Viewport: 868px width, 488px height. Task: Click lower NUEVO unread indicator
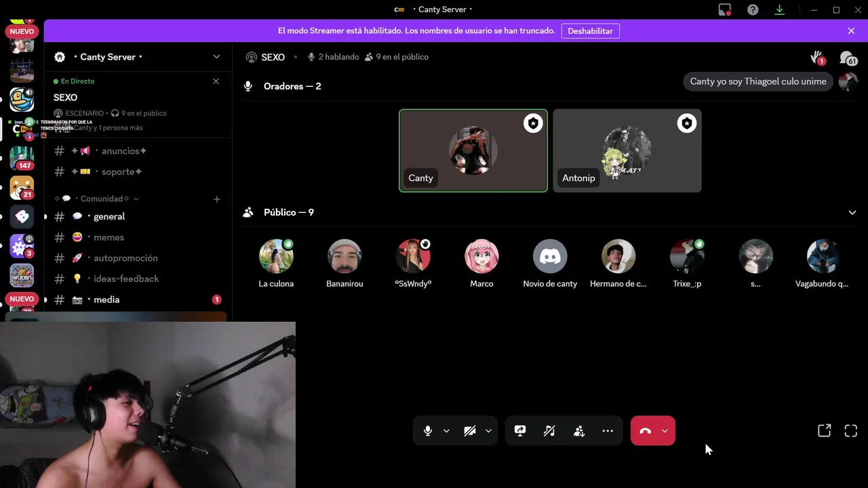pos(22,299)
